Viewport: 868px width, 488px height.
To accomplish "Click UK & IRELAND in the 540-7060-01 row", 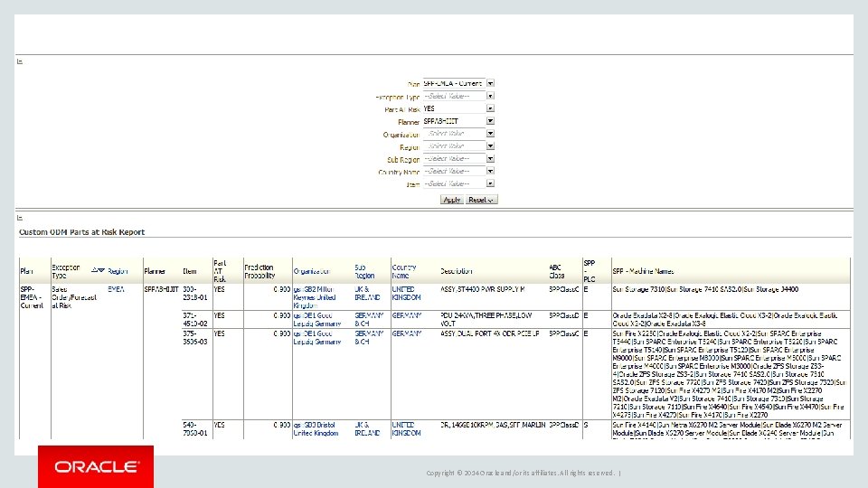I will [x=367, y=428].
